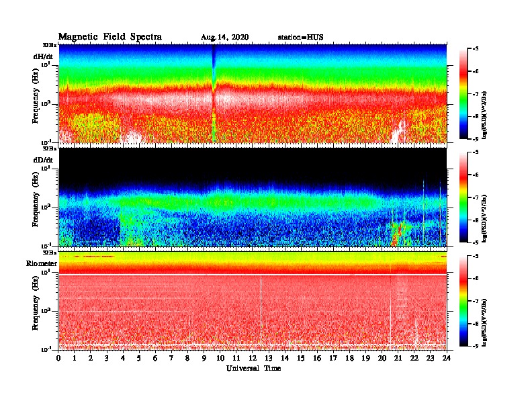The image size is (532, 411).
Task: Click the '5' hour tick label
Action: pos(140,359)
